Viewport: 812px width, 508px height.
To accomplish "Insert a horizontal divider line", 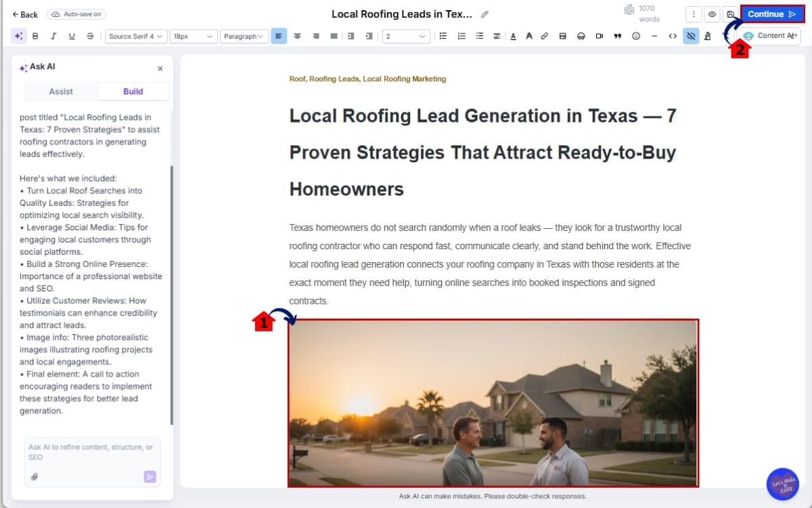I will [654, 36].
